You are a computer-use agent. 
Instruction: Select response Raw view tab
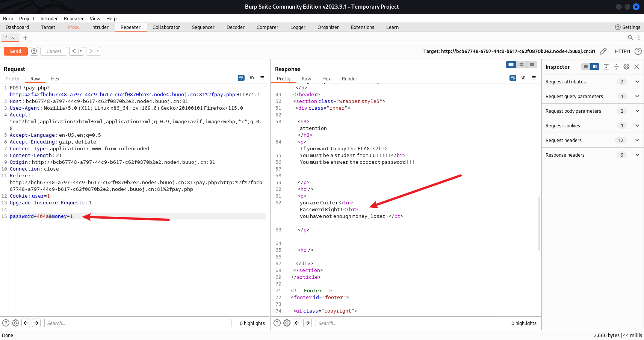coord(306,79)
